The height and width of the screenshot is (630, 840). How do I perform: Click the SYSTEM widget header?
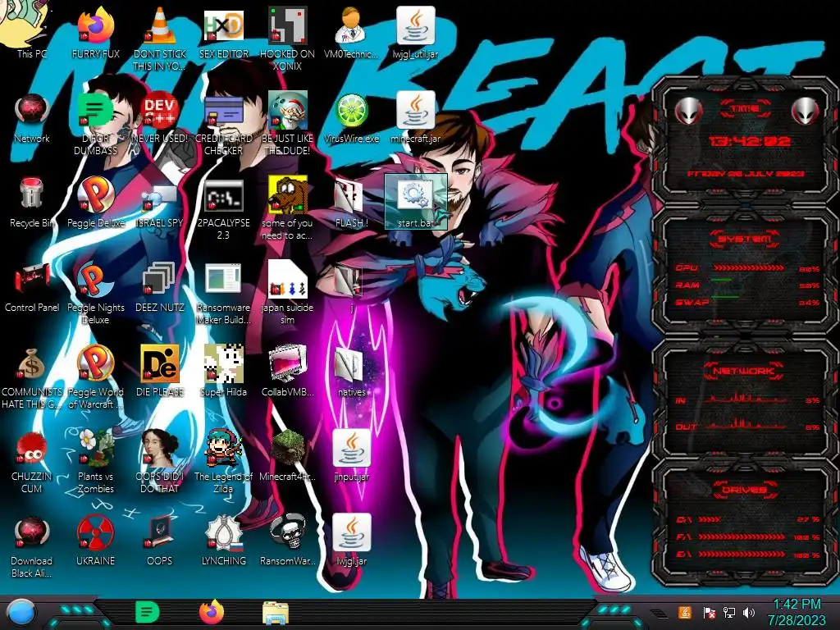745,239
